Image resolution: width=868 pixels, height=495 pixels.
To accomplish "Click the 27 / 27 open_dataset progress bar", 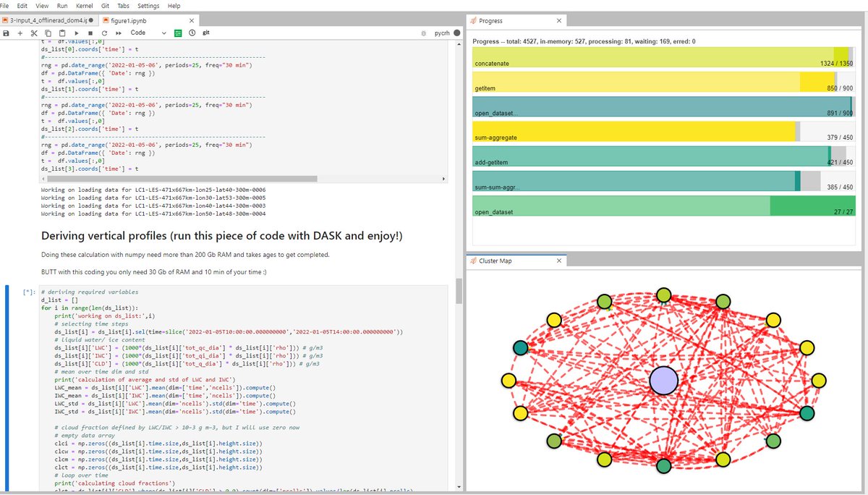I will click(663, 206).
